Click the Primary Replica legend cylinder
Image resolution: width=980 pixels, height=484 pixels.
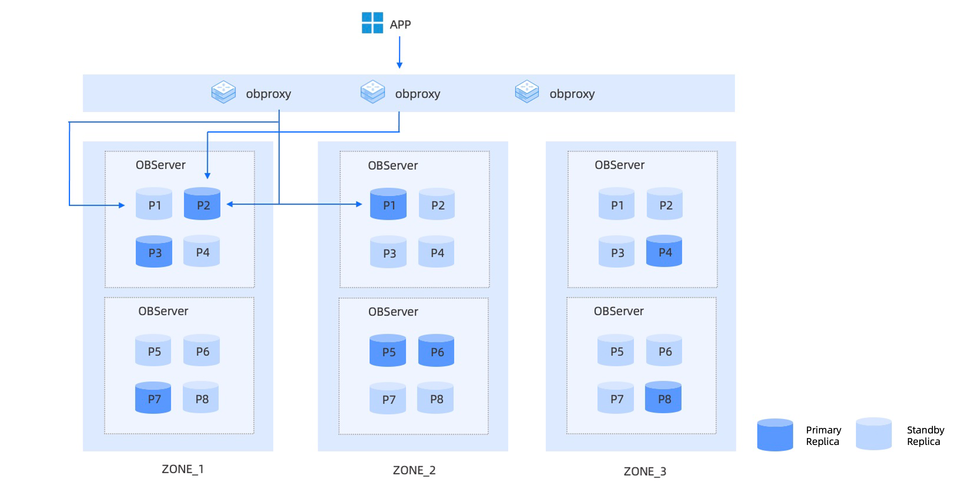(775, 435)
